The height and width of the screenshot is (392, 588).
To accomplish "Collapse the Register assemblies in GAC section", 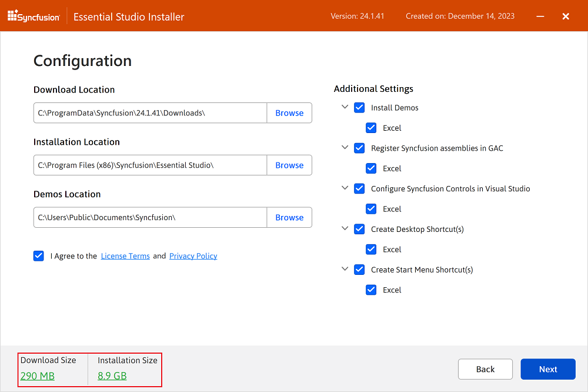I will (x=345, y=148).
